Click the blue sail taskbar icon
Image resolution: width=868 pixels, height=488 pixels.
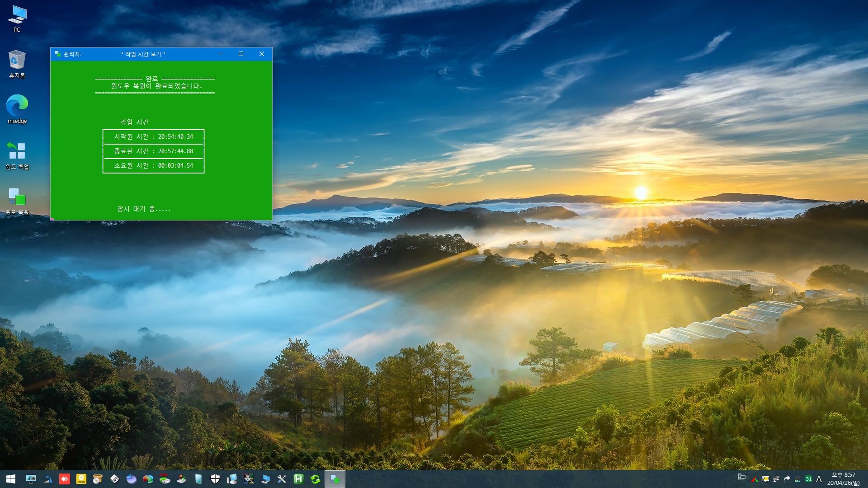coord(48,479)
